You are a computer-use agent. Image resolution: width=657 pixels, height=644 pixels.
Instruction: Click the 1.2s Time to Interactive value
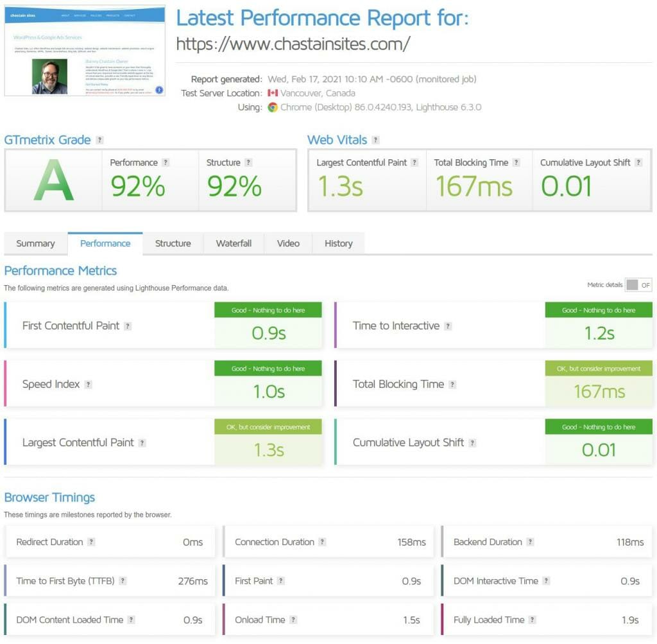[599, 333]
